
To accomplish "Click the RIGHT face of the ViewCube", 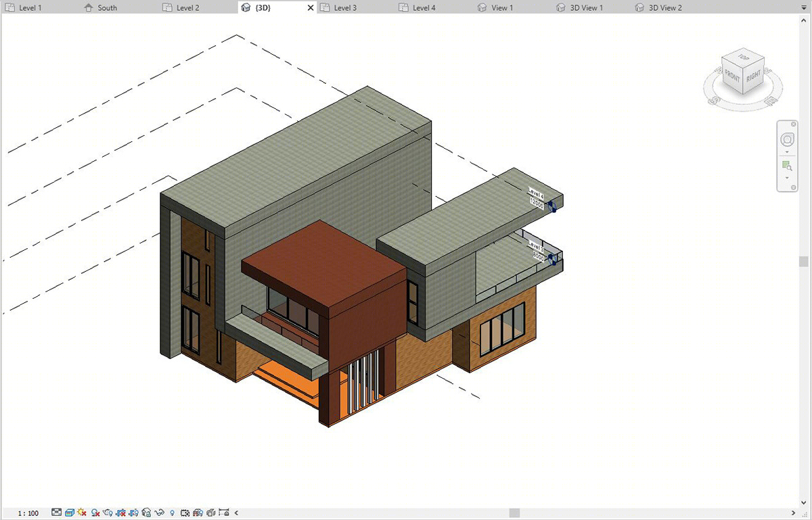I will [x=752, y=76].
